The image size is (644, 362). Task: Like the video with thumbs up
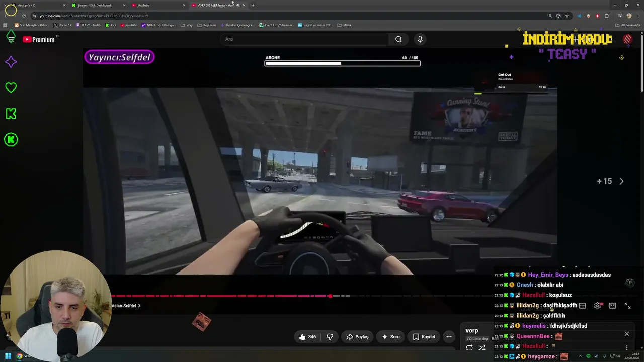(x=307, y=337)
